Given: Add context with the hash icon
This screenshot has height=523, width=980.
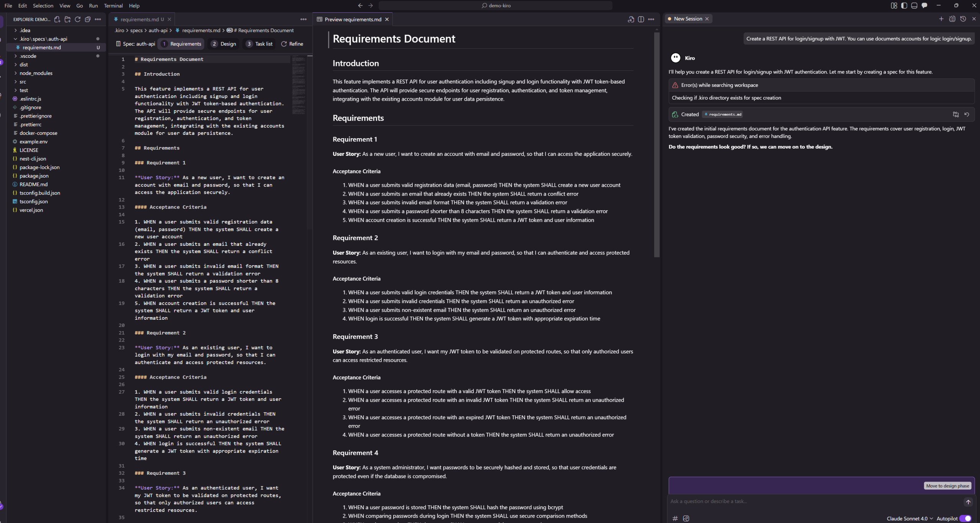Looking at the screenshot, I should click(675, 518).
